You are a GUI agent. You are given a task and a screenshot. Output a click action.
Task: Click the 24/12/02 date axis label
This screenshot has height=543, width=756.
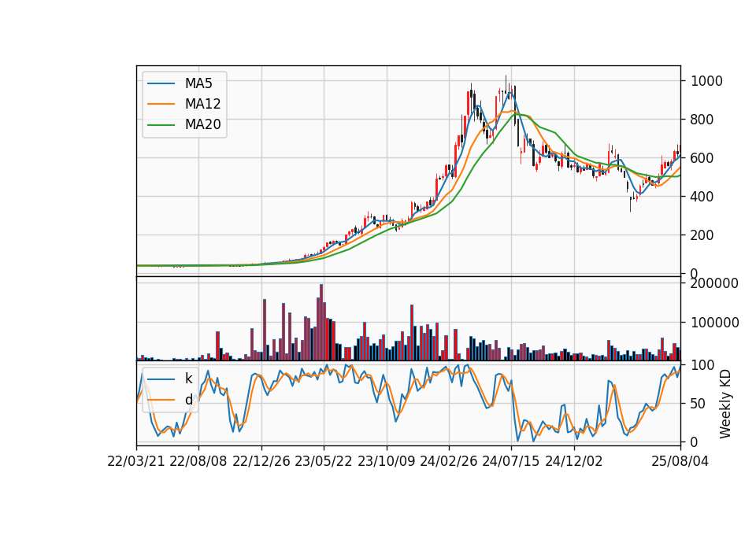click(574, 461)
